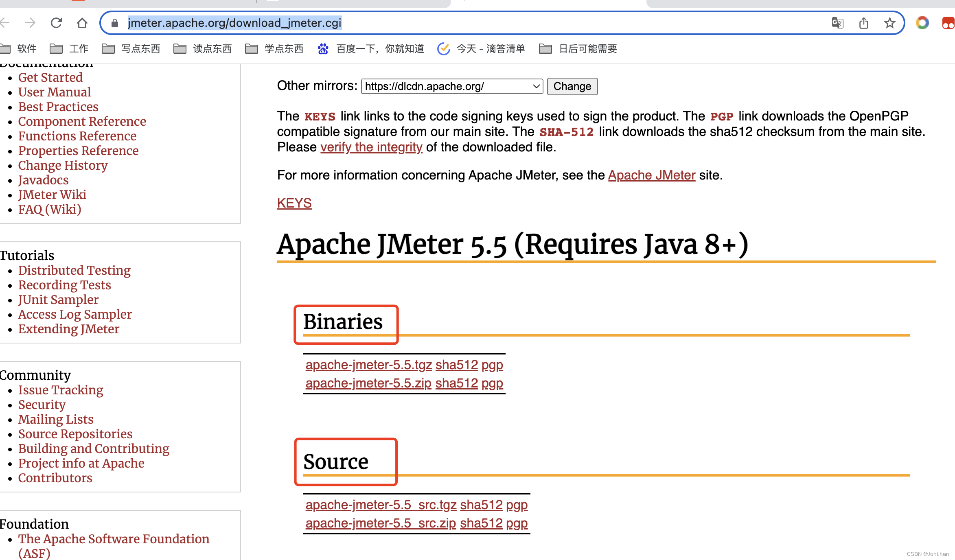Open the verify the integrity link
This screenshot has width=955, height=560.
click(371, 147)
